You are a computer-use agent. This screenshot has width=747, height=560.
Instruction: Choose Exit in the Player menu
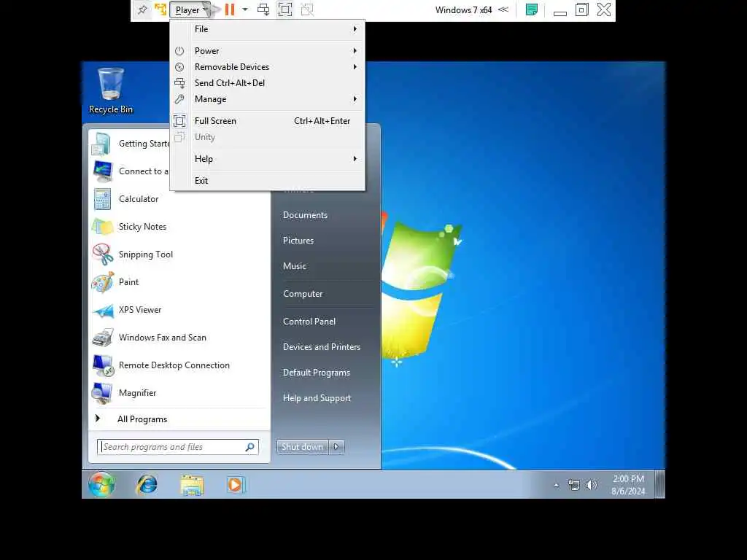pyautogui.click(x=268, y=181)
